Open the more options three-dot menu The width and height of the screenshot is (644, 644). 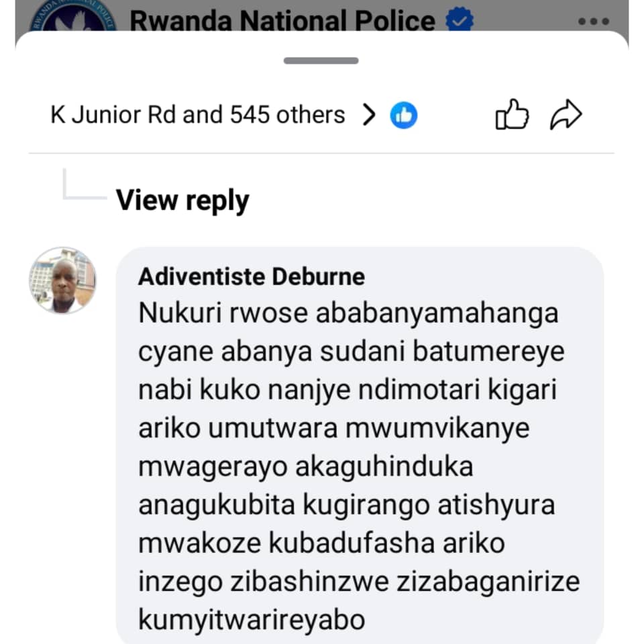point(593,21)
